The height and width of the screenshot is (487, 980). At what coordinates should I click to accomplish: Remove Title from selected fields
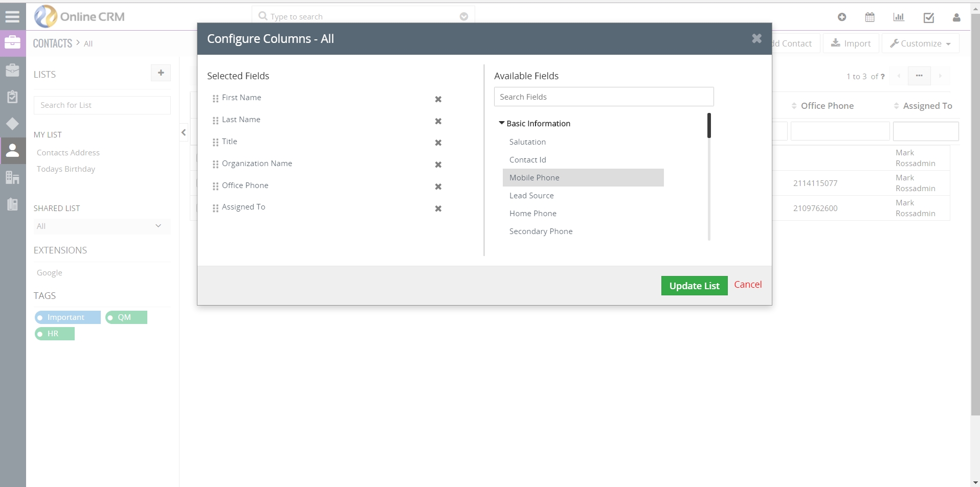pyautogui.click(x=438, y=143)
